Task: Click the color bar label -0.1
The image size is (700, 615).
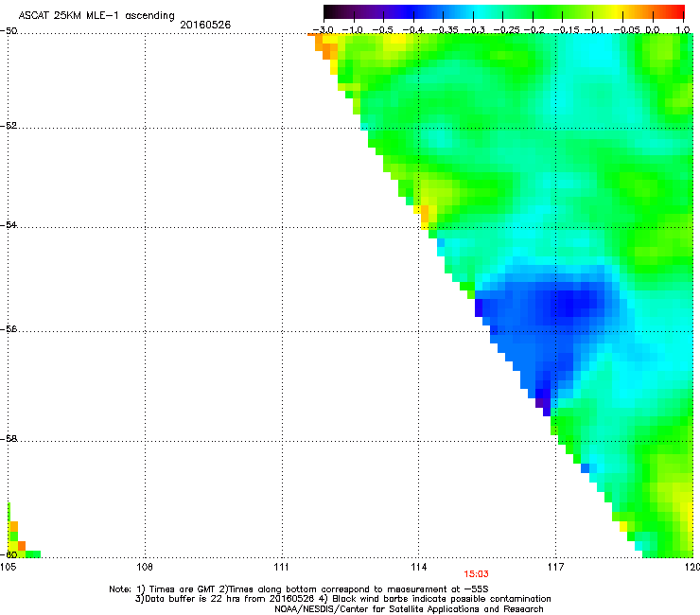Action: point(594,29)
